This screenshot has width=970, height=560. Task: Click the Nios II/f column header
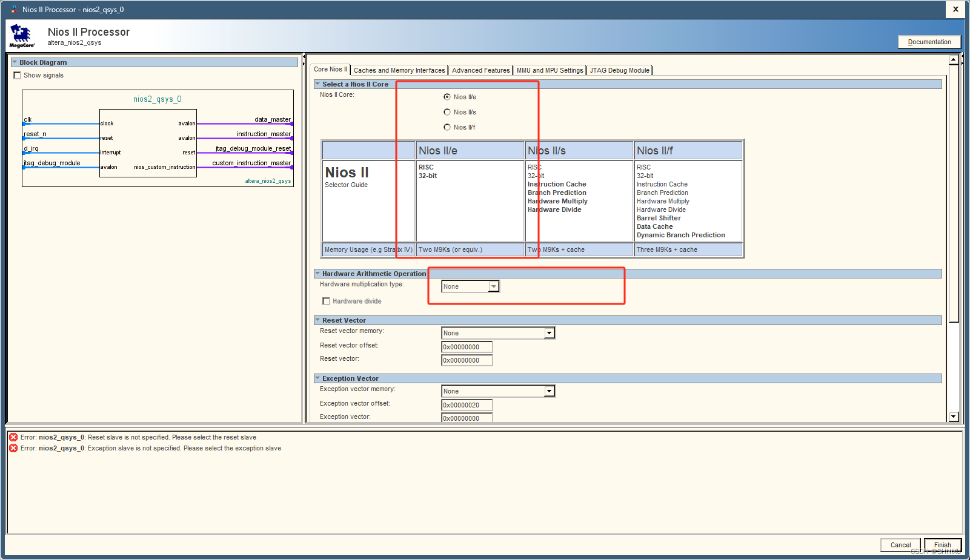pyautogui.click(x=688, y=151)
